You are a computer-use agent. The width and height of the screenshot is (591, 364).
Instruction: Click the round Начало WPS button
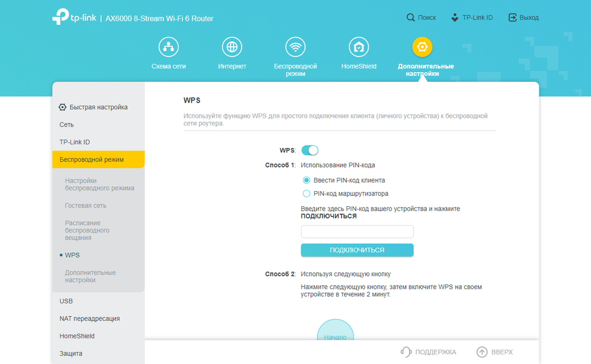click(335, 329)
